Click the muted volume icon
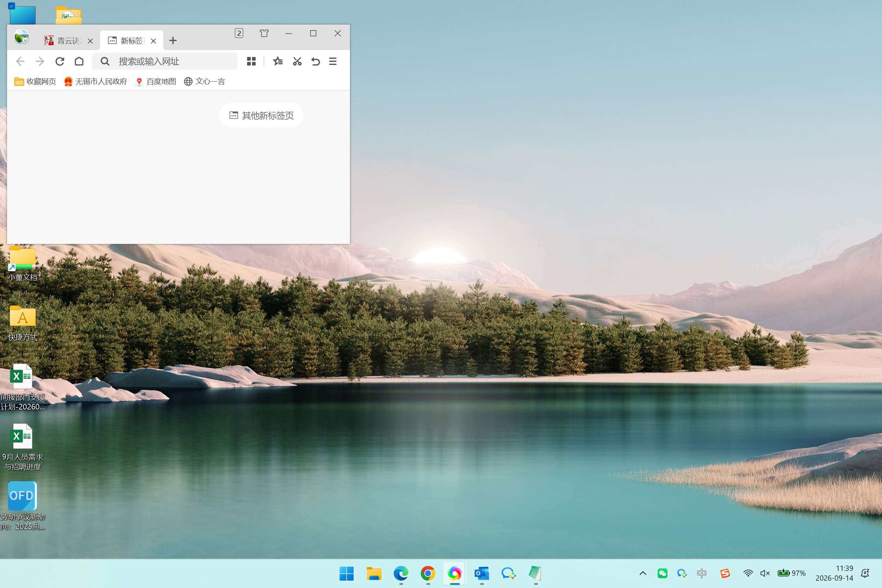This screenshot has height=588, width=882. 765,573
